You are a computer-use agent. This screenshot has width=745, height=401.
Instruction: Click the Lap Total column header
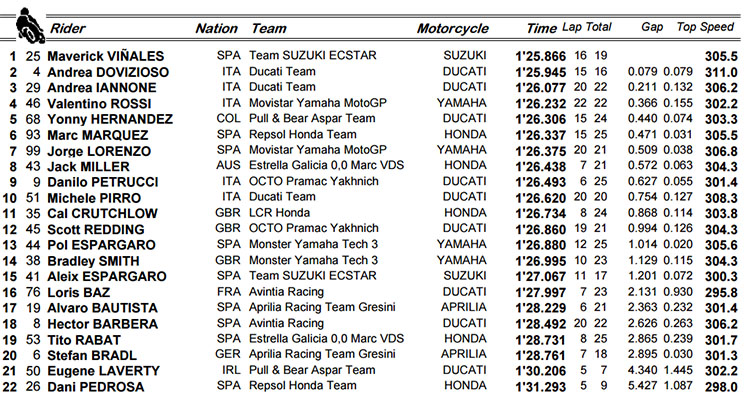point(587,27)
